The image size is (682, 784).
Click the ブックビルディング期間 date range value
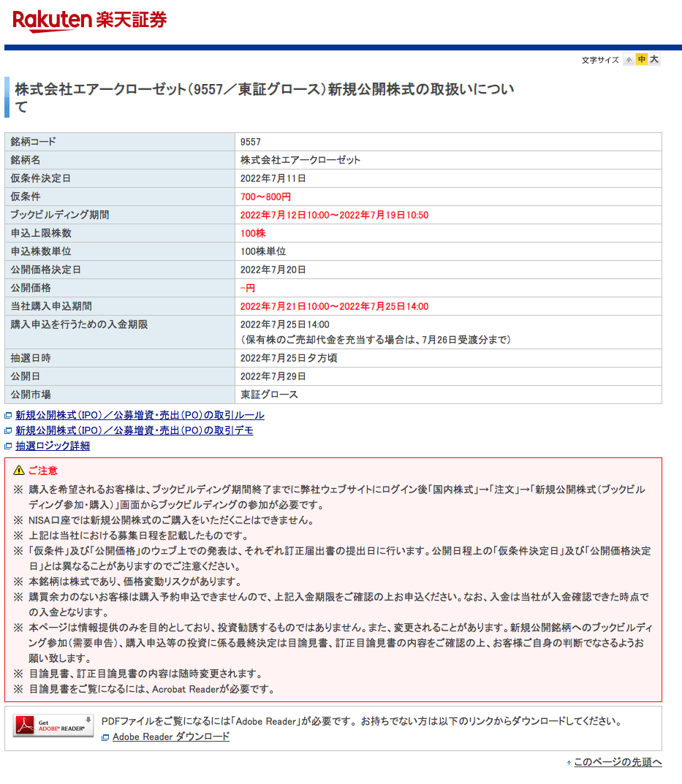pyautogui.click(x=334, y=215)
